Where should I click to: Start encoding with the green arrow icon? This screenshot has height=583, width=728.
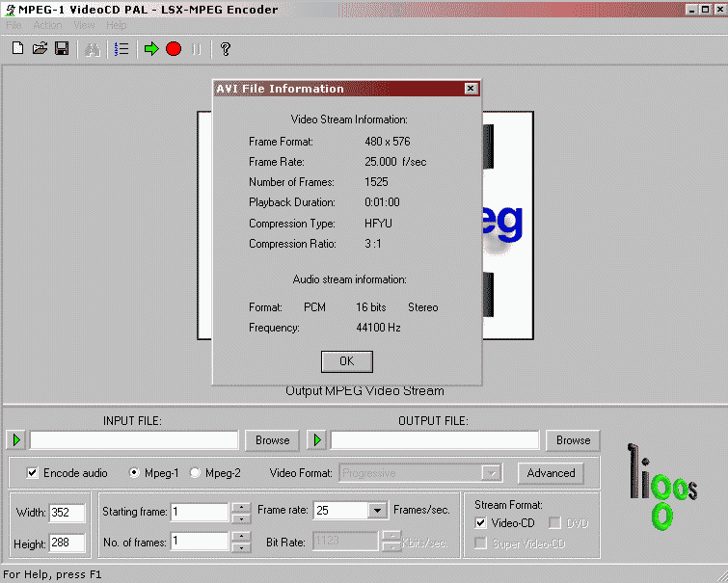[x=151, y=49]
